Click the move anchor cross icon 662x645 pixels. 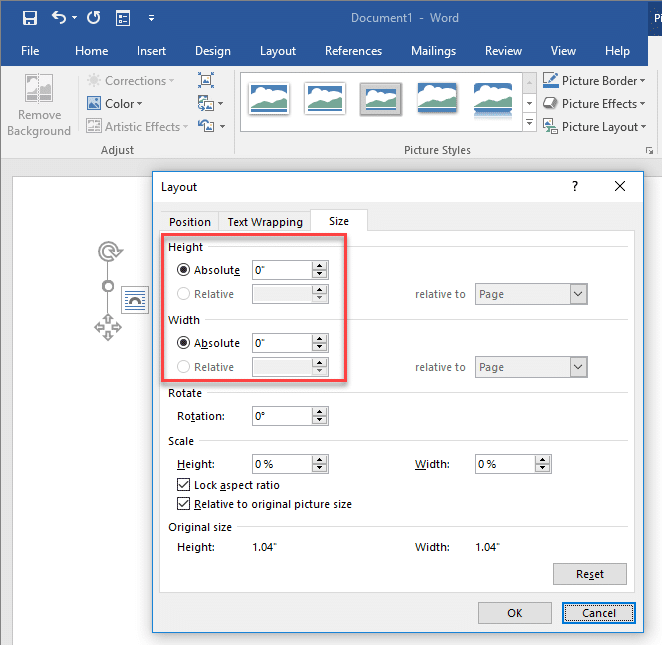[x=108, y=328]
